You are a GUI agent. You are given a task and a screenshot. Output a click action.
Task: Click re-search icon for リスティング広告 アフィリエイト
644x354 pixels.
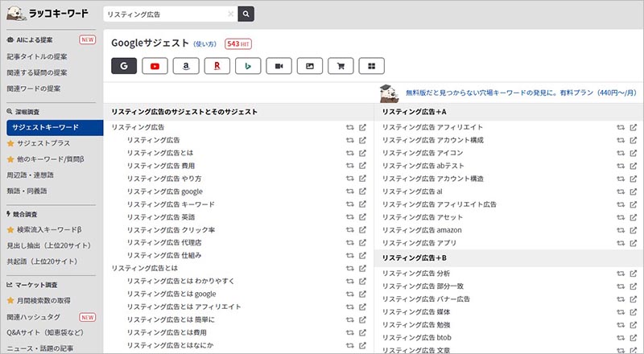(621, 127)
